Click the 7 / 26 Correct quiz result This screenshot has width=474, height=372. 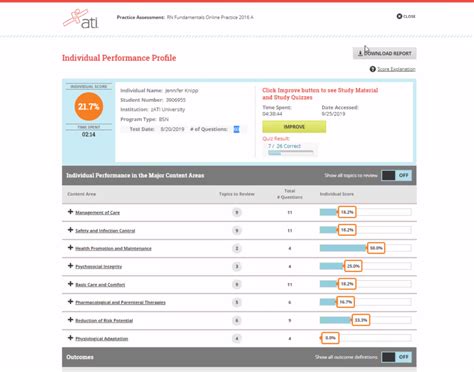(284, 146)
